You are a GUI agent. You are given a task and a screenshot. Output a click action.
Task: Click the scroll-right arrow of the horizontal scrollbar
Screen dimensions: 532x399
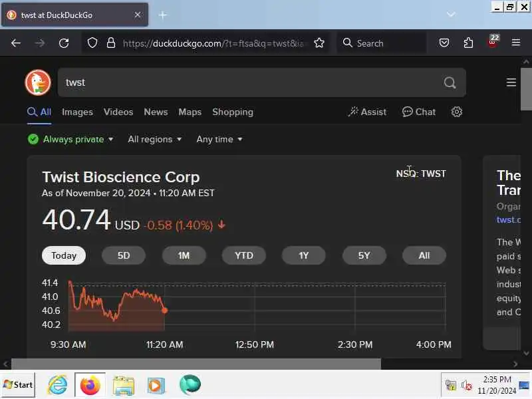click(x=516, y=364)
